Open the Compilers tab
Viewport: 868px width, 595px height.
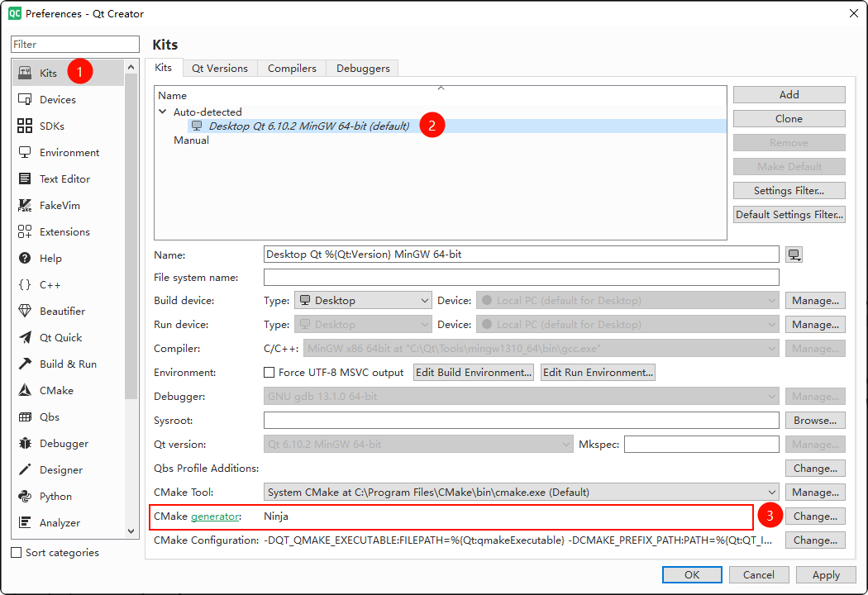coord(291,69)
